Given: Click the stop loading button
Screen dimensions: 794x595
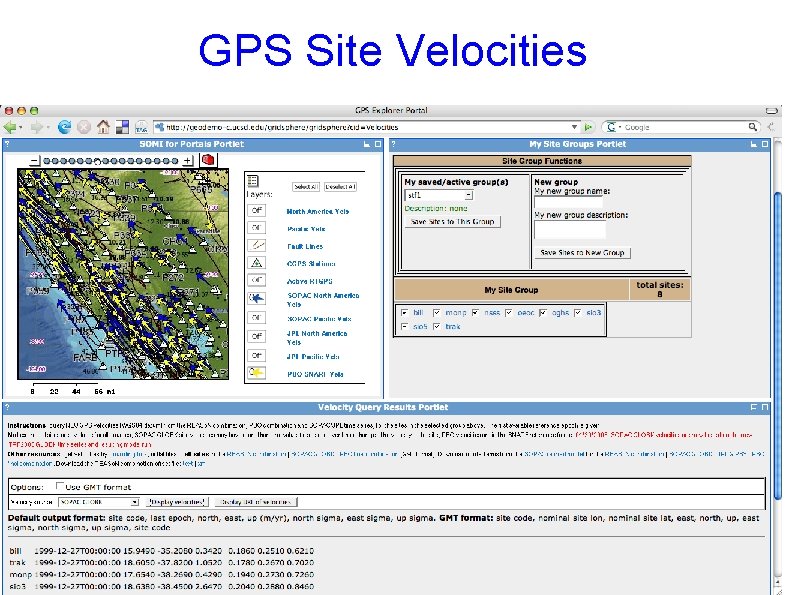Looking at the screenshot, I should click(84, 127).
